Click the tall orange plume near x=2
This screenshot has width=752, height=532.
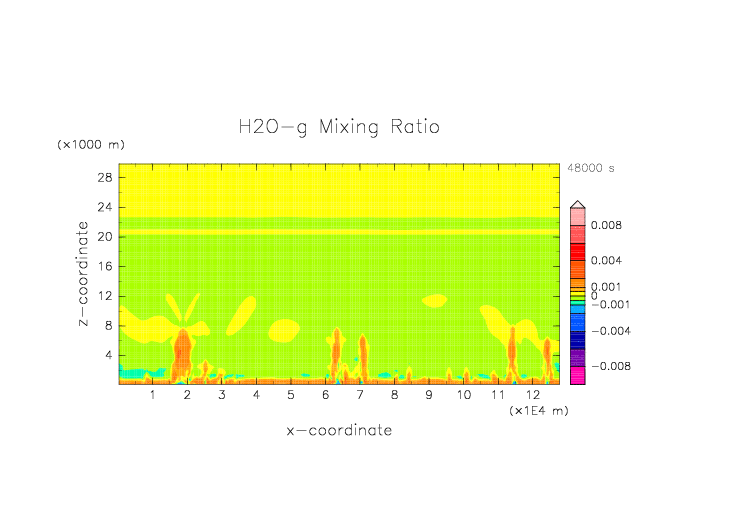[182, 355]
